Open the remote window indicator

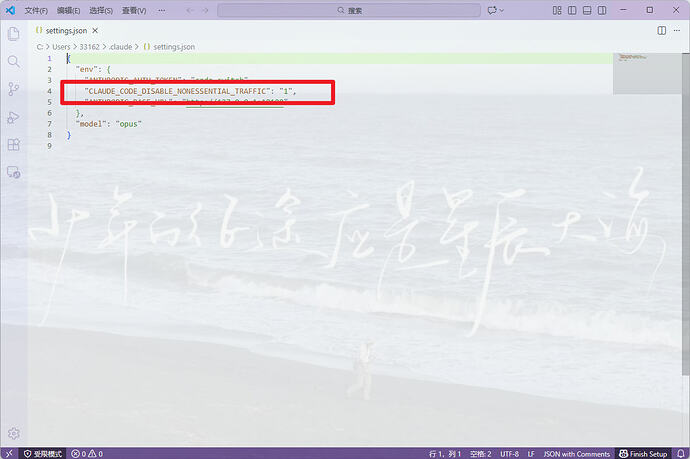tap(9, 453)
